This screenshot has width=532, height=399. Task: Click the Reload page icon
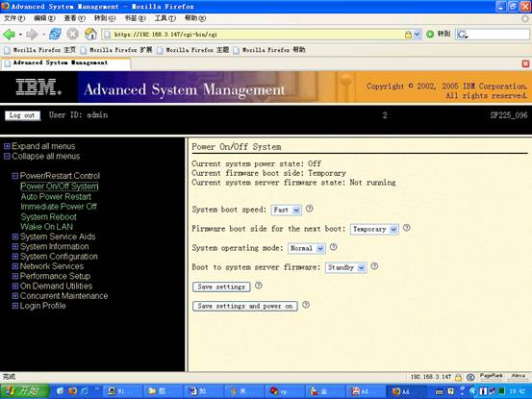tap(55, 34)
